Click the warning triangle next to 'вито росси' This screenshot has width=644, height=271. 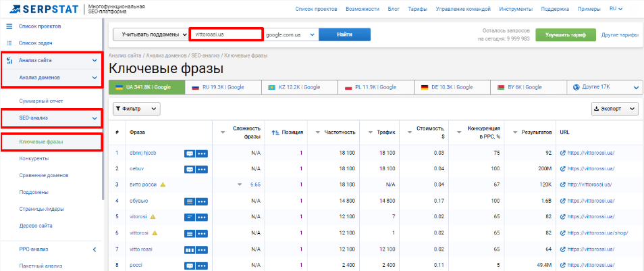(x=163, y=184)
